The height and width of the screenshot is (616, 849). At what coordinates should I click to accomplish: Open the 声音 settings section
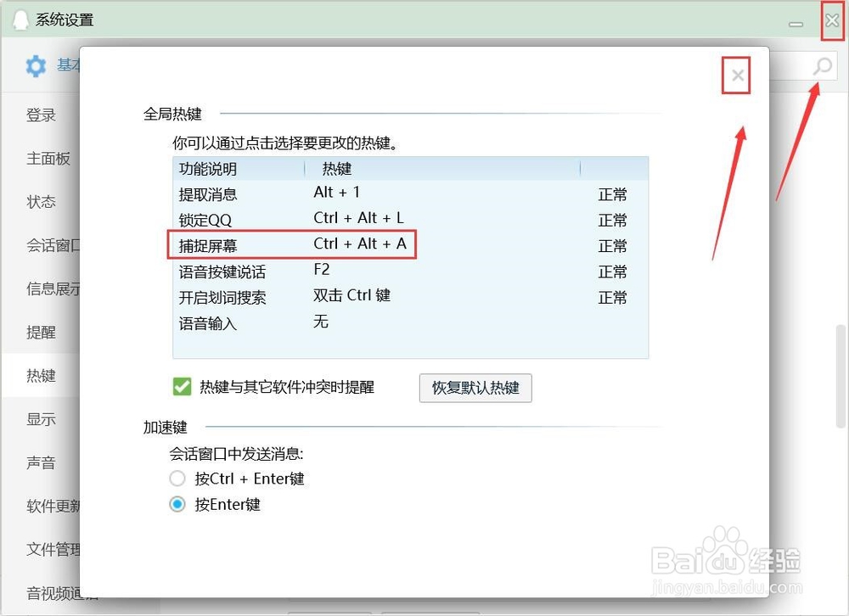41,462
